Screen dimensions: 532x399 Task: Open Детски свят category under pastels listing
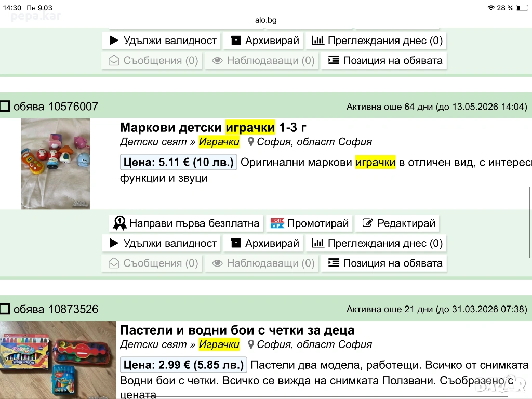153,344
